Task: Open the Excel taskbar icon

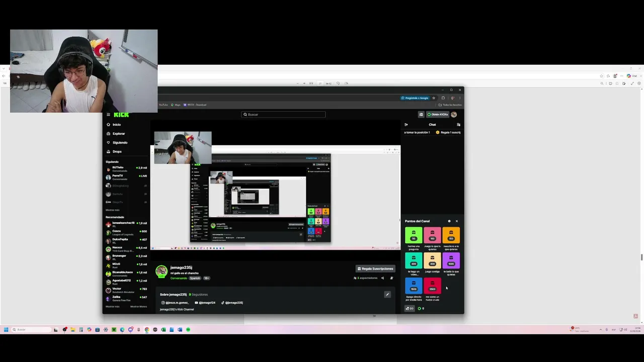Action: coord(164,330)
